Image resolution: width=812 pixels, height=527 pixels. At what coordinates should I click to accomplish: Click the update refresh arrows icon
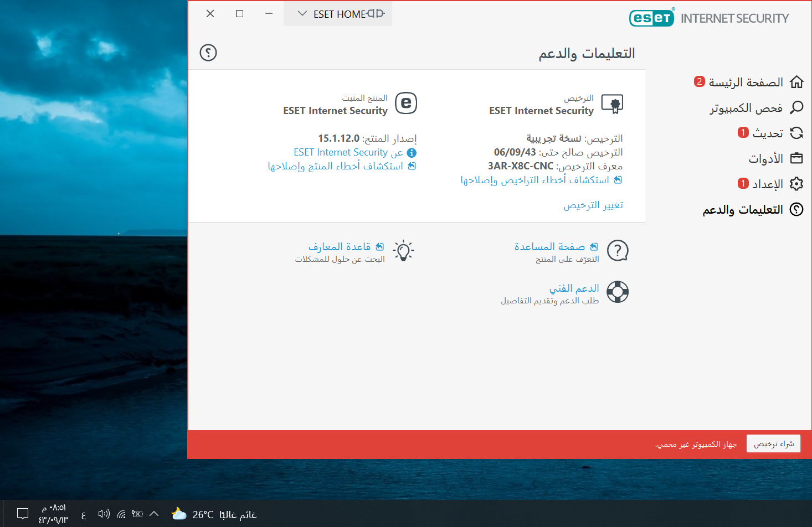(796, 133)
